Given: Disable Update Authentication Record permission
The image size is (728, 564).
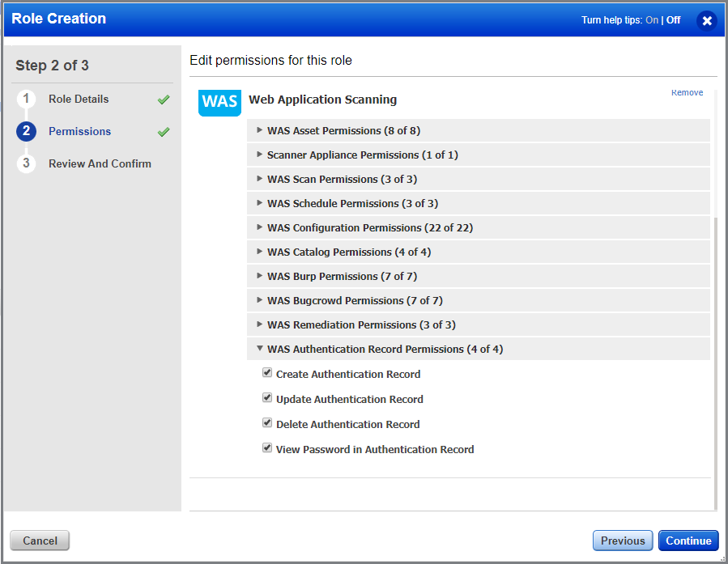Looking at the screenshot, I should coord(267,397).
